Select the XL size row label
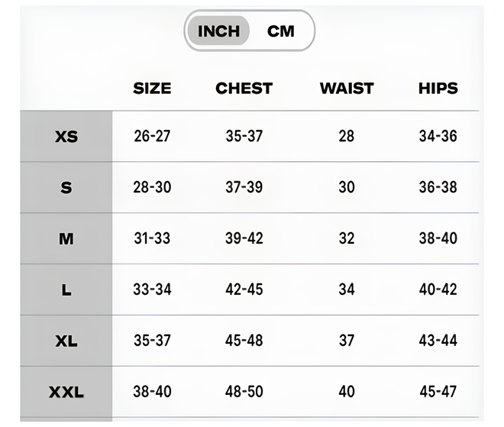This screenshot has height=427, width=504. (x=66, y=341)
